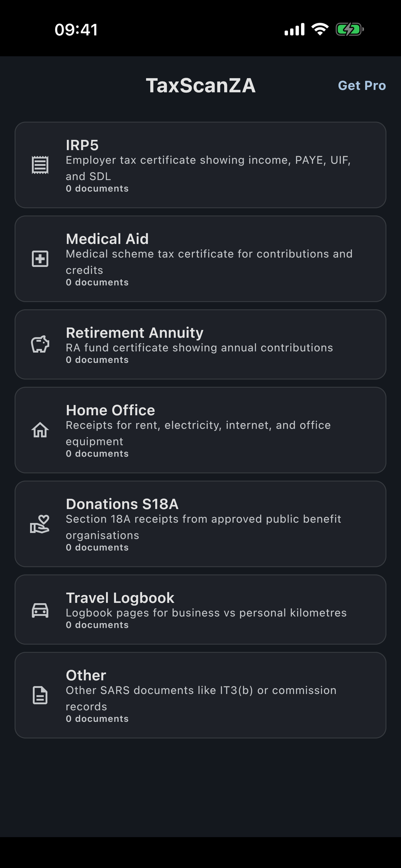The image size is (401, 868).
Task: Select the Other category heading
Action: coord(86,675)
